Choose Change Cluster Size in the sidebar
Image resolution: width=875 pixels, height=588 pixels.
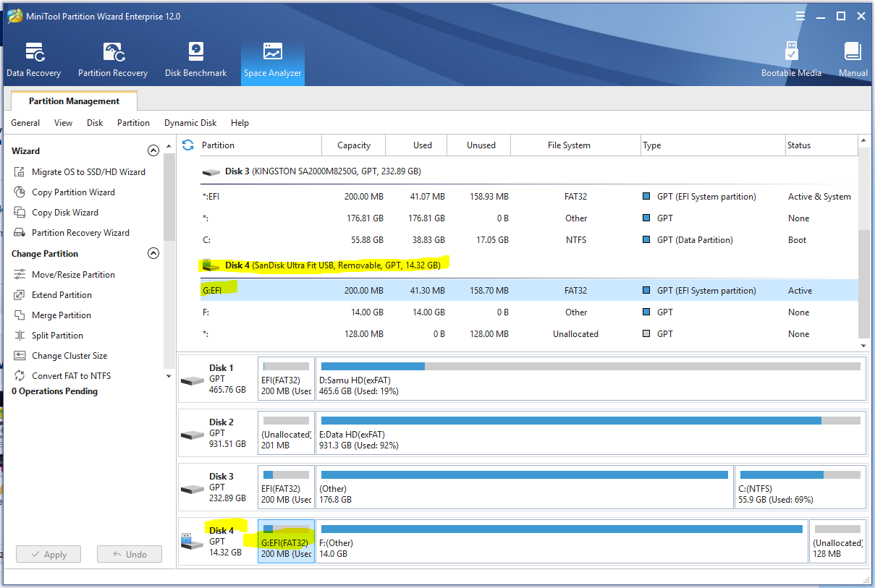pos(59,356)
